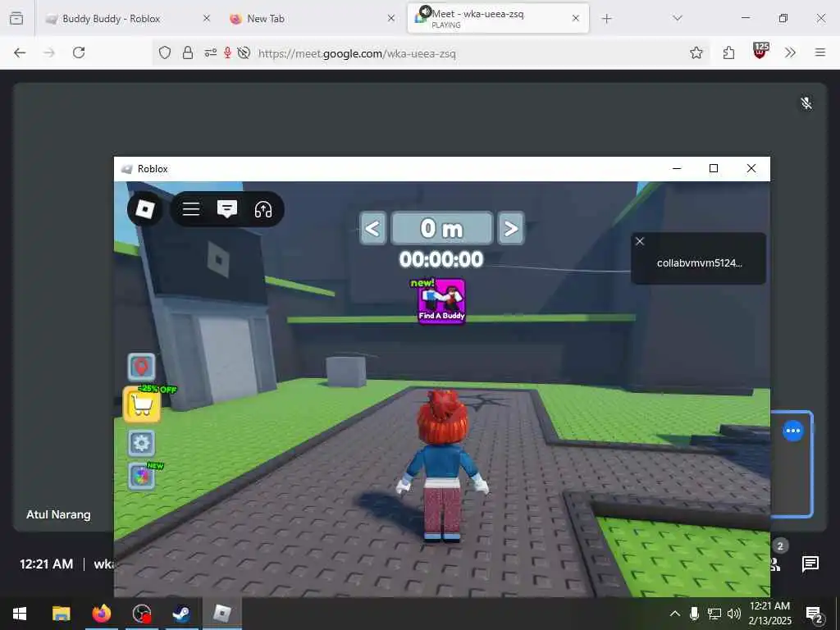Open the Firefox application menu

coord(820,52)
